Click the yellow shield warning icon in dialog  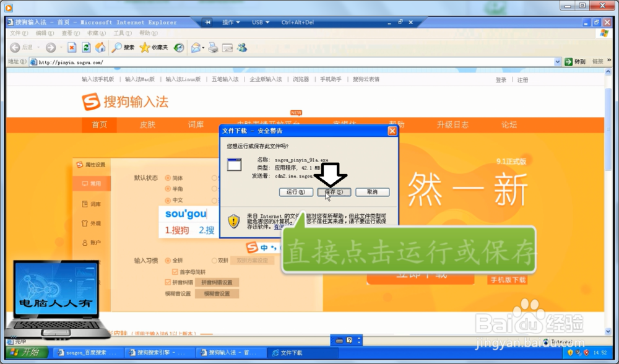pyautogui.click(x=234, y=221)
